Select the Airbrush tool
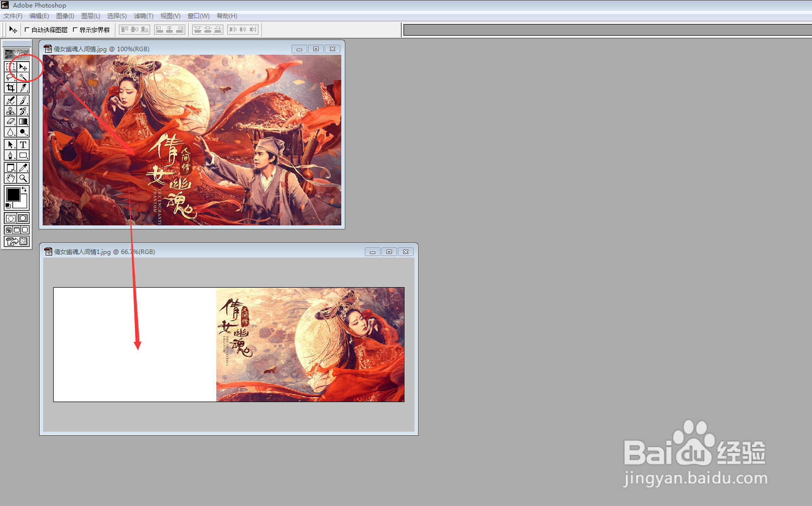This screenshot has width=812, height=506. point(11,100)
